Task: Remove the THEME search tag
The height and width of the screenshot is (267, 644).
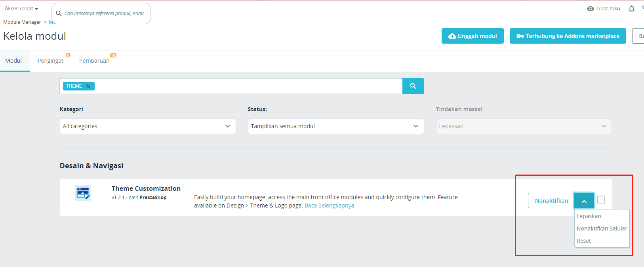Action: click(x=88, y=86)
